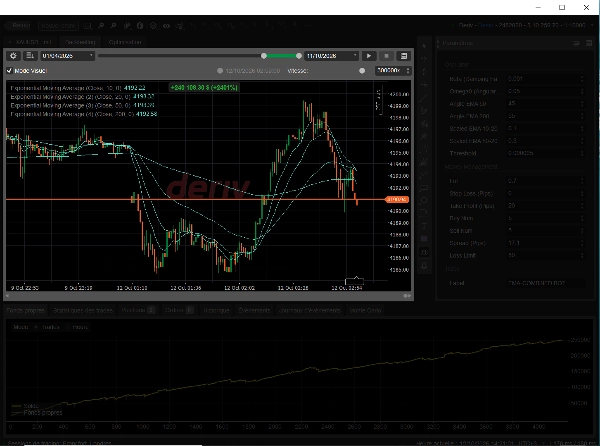Change the speed multiplier stepper value

click(x=408, y=71)
